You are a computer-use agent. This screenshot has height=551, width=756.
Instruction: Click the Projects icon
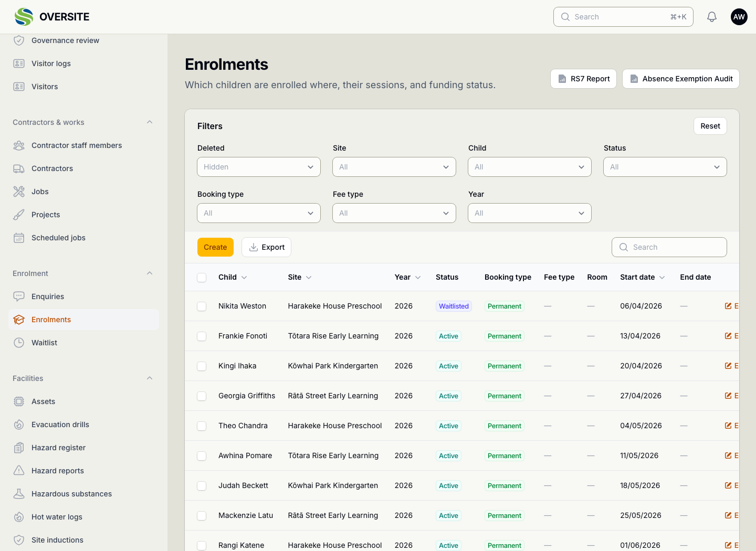[19, 215]
